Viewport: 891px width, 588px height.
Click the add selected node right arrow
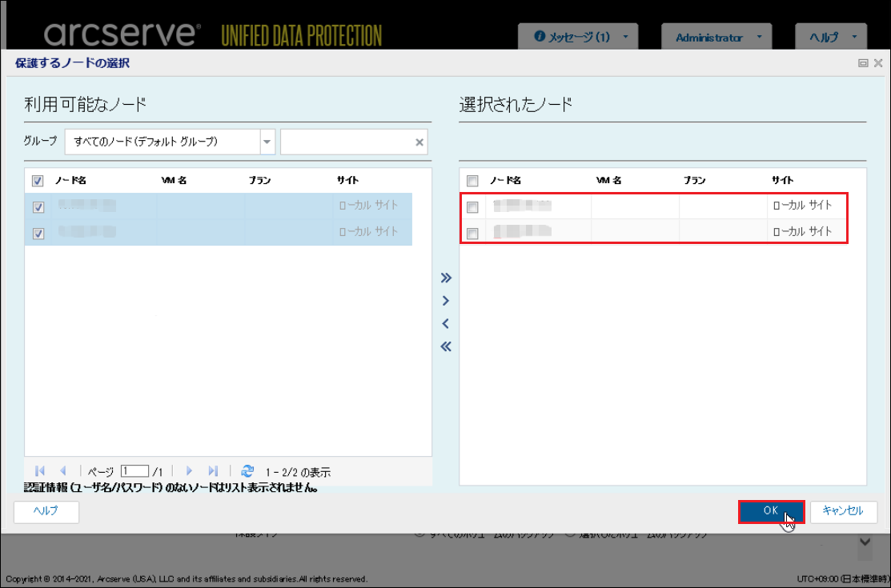(x=446, y=301)
